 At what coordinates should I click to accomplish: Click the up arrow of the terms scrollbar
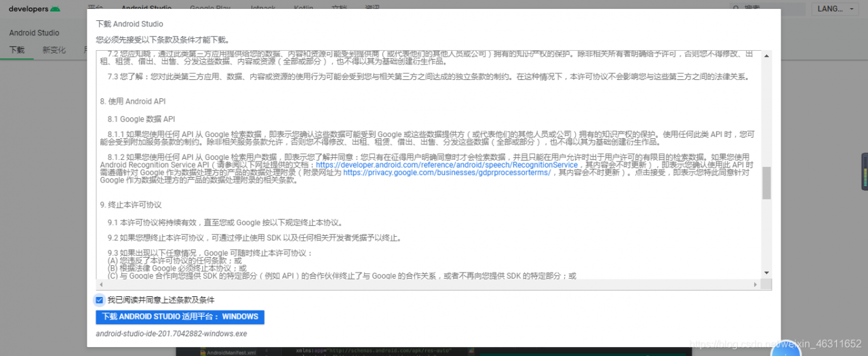(x=766, y=56)
